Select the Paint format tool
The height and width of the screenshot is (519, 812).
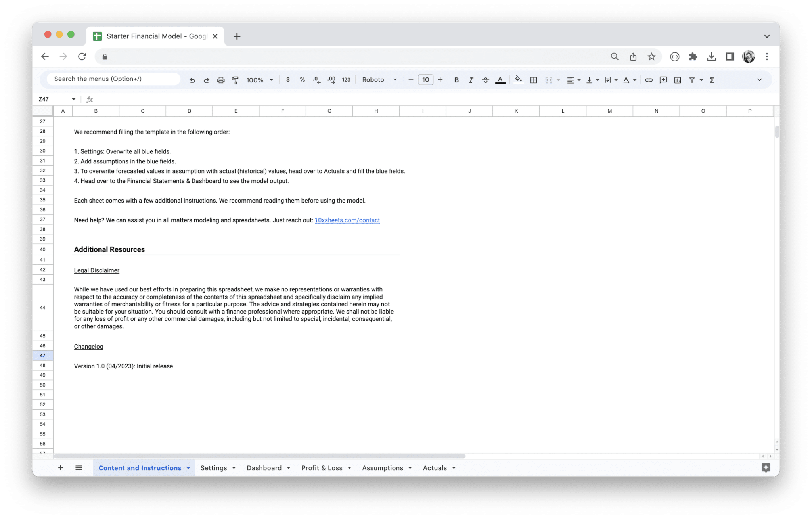pyautogui.click(x=236, y=80)
